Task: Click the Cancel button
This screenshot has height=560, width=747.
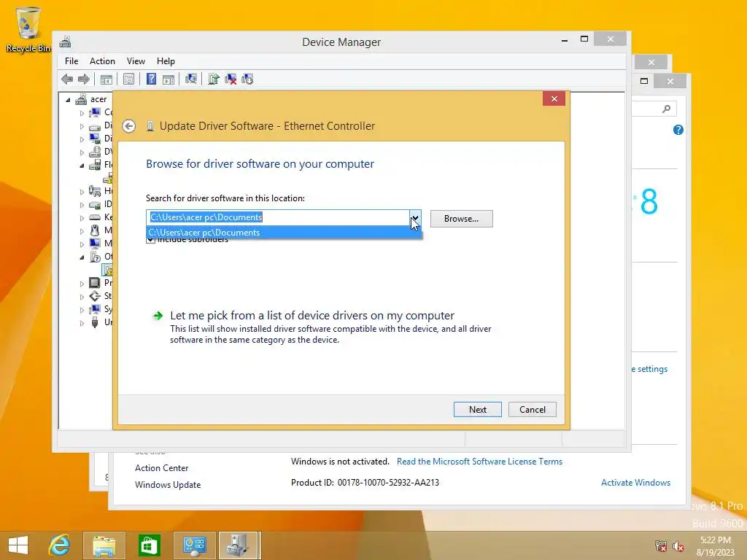Action: pyautogui.click(x=532, y=410)
